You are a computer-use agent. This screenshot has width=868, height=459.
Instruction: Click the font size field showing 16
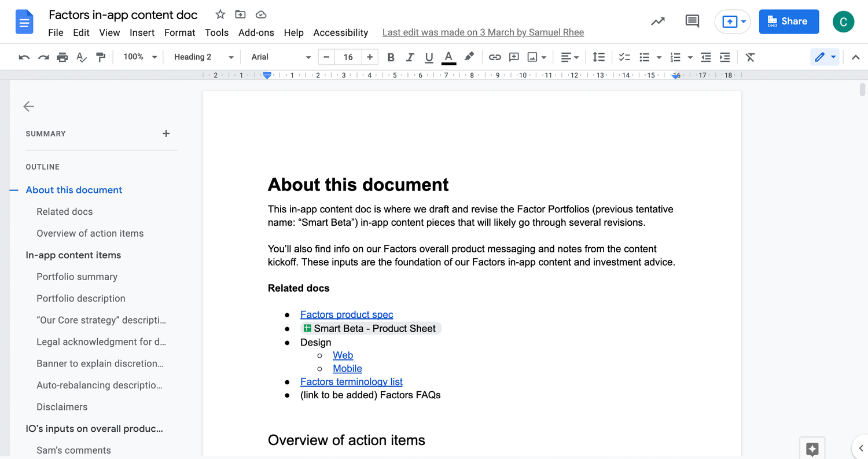[348, 57]
